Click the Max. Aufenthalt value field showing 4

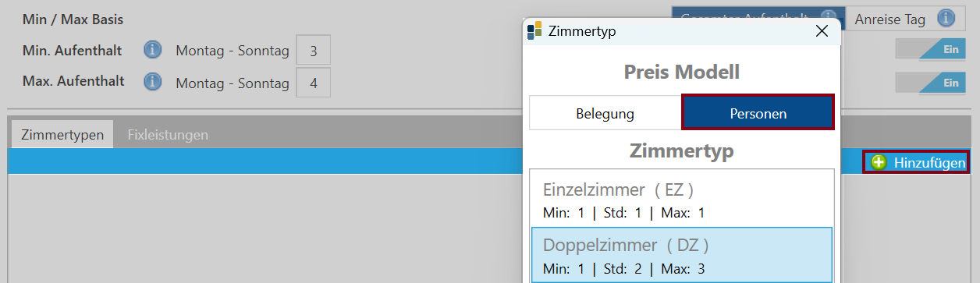point(313,83)
